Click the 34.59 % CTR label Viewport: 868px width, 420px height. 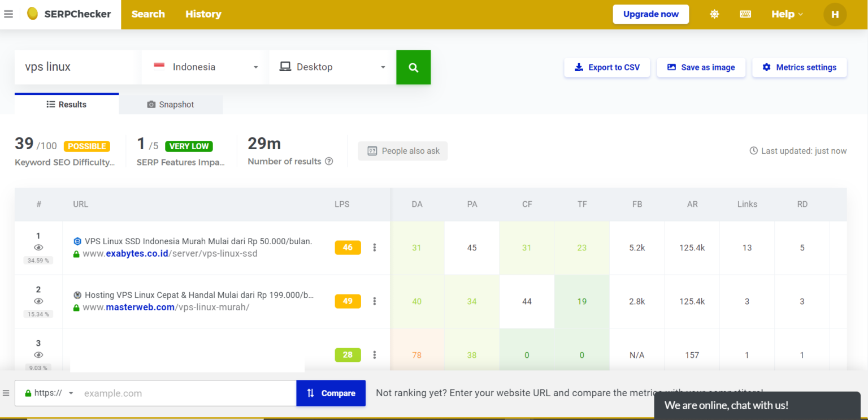point(38,261)
